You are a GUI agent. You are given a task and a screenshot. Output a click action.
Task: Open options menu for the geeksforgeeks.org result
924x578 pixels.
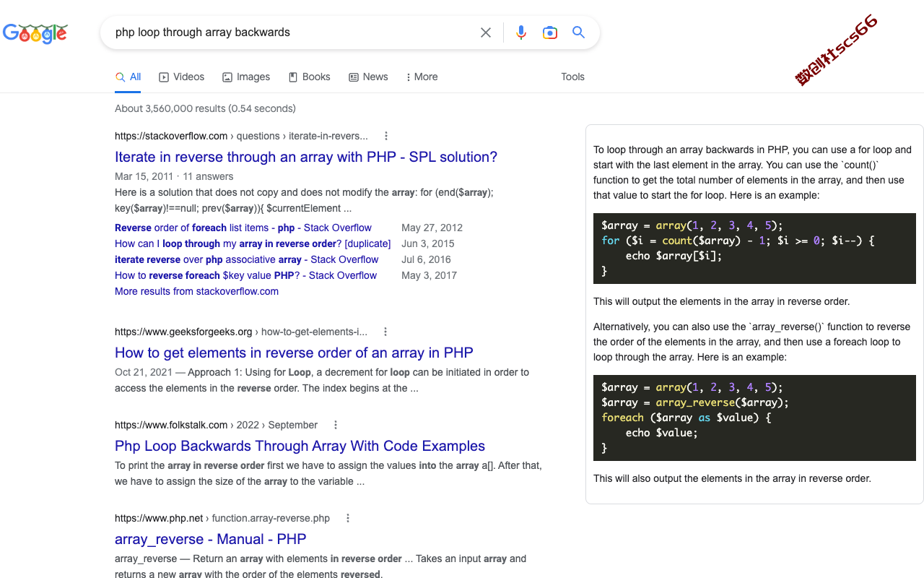pyautogui.click(x=385, y=332)
